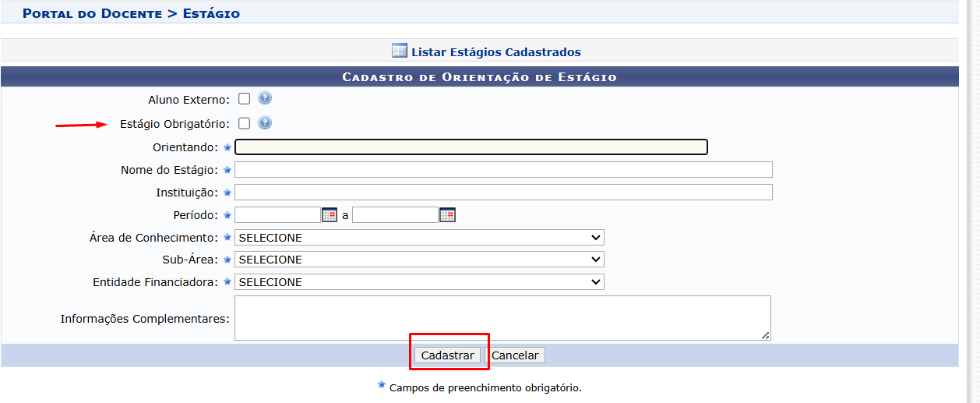Click the Orientando label
The image size is (980, 403).
pos(185,147)
